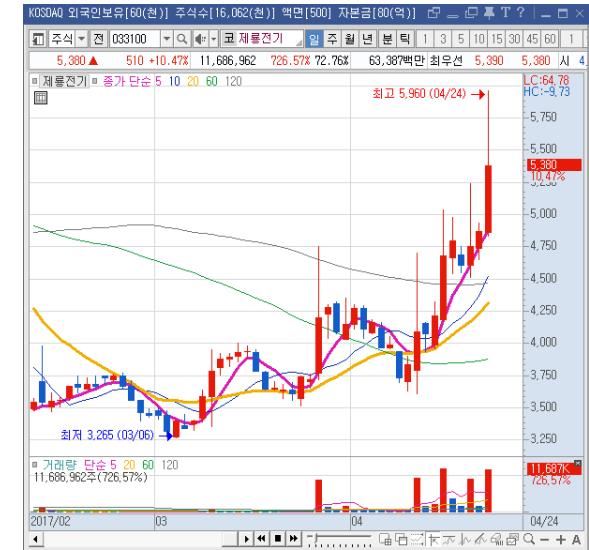Click the pin window icon in title bar
The image size is (589, 550).
pyautogui.click(x=489, y=13)
